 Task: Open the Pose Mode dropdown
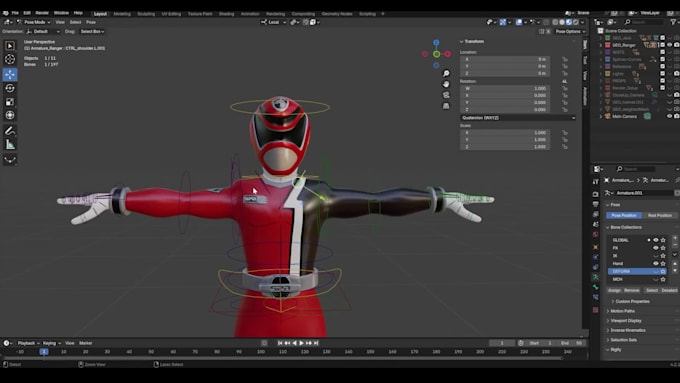34,22
